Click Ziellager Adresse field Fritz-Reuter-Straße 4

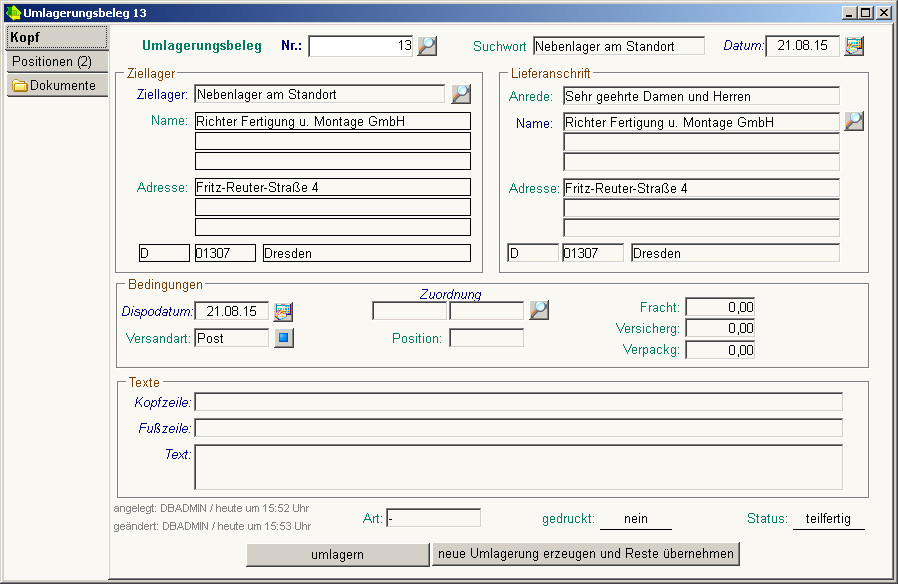pyautogui.click(x=333, y=187)
